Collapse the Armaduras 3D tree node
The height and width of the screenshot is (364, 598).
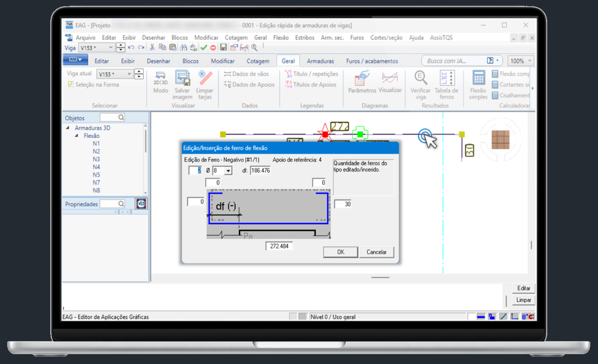(x=68, y=128)
